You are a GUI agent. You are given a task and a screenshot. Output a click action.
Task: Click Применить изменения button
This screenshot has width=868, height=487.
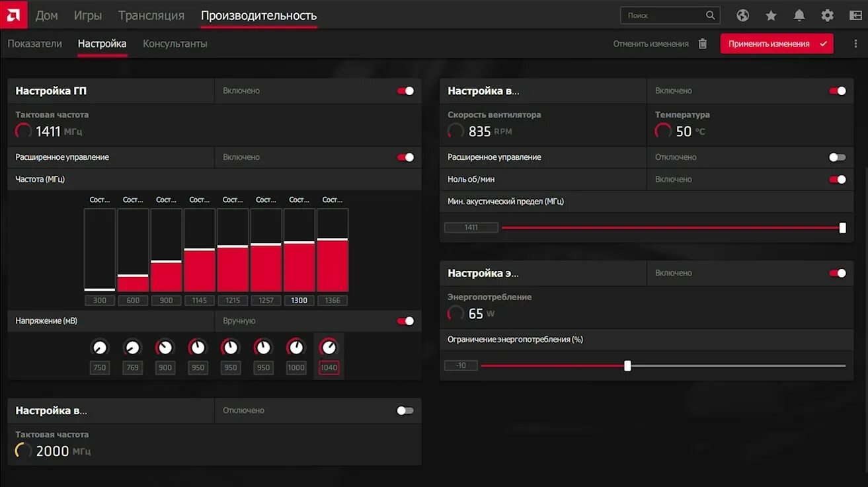point(777,44)
